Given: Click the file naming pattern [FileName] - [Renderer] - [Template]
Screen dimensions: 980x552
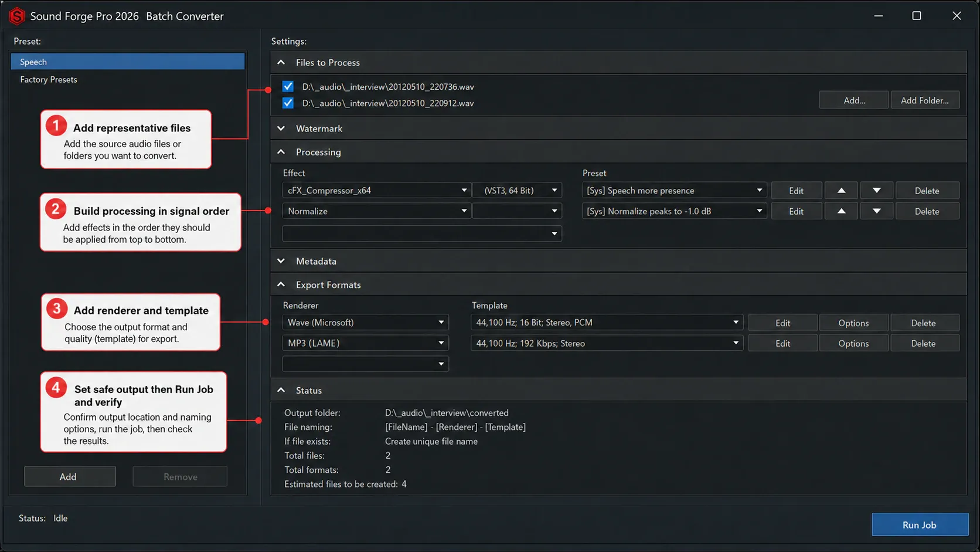Looking at the screenshot, I should pos(455,427).
